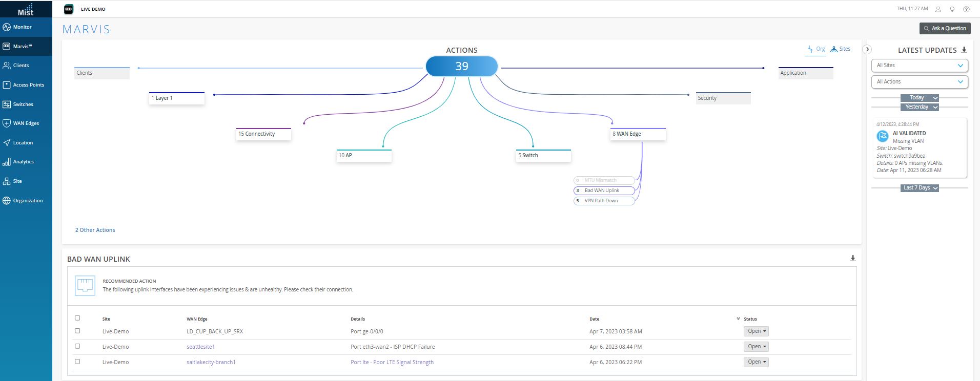980x381 pixels.
Task: Click the Monitor icon in sidebar
Action: pos(7,27)
